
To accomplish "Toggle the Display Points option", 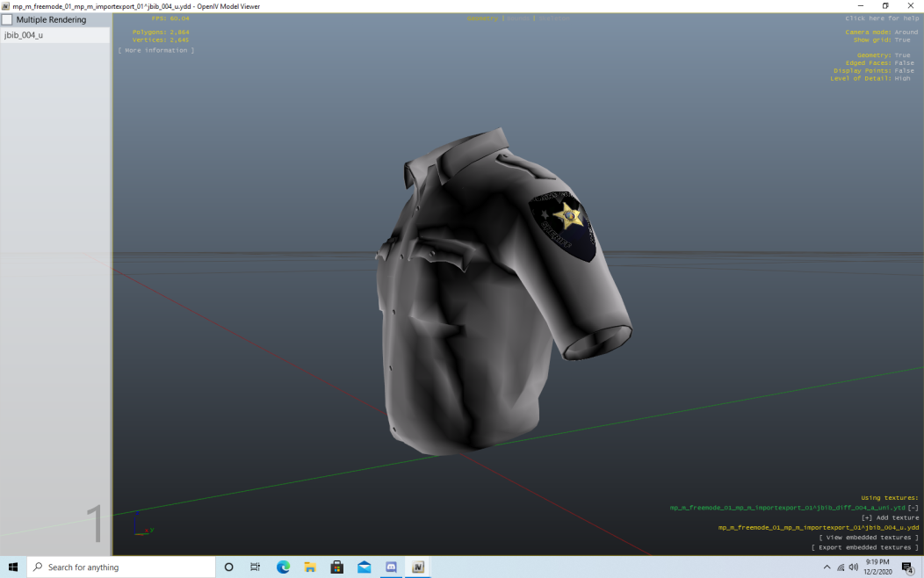I will (x=903, y=71).
